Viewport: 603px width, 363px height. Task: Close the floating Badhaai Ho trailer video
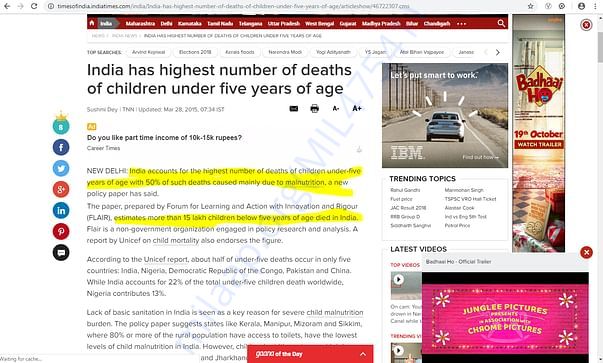(586, 253)
